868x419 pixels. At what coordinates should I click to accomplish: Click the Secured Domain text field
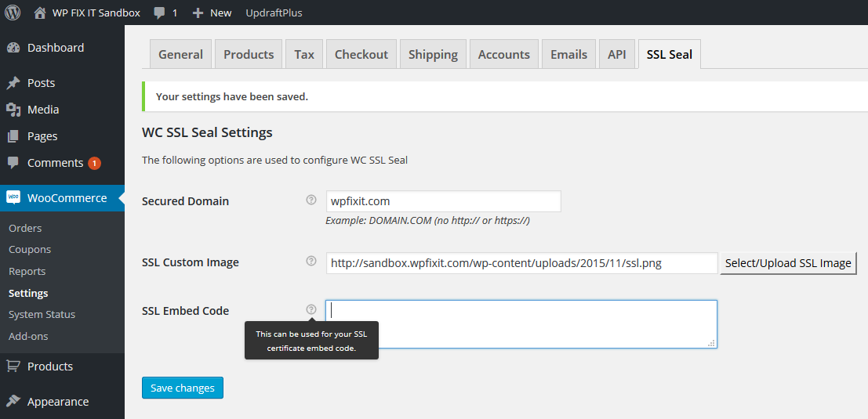click(443, 201)
